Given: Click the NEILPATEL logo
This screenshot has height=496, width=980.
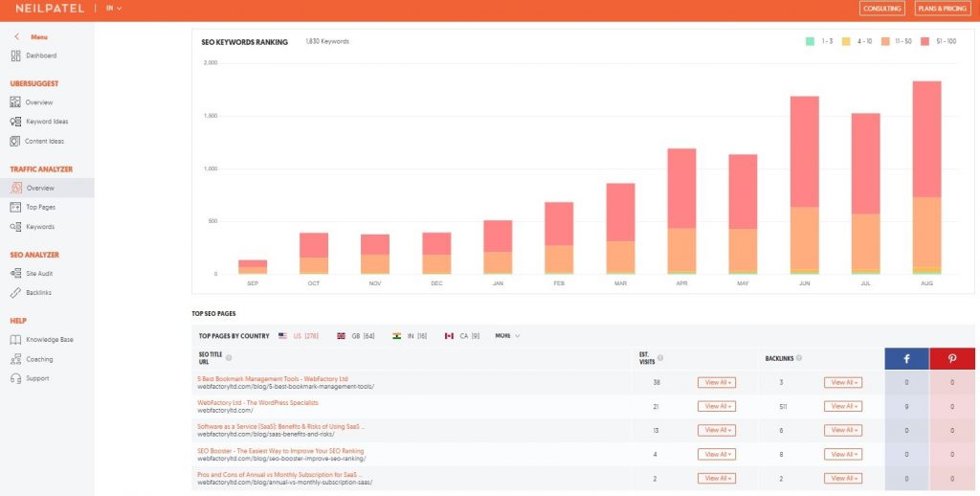Looking at the screenshot, I should pos(51,8).
